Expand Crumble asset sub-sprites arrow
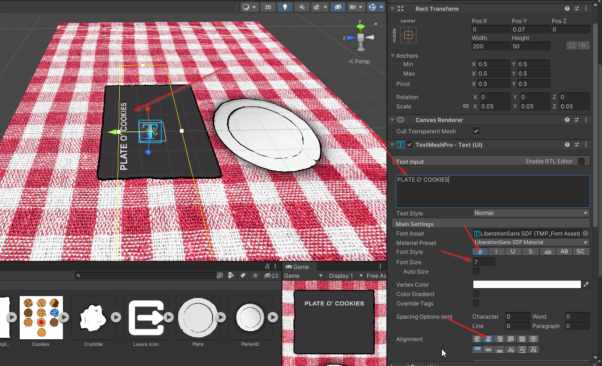Image resolution: width=602 pixels, height=366 pixels. pyautogui.click(x=116, y=317)
